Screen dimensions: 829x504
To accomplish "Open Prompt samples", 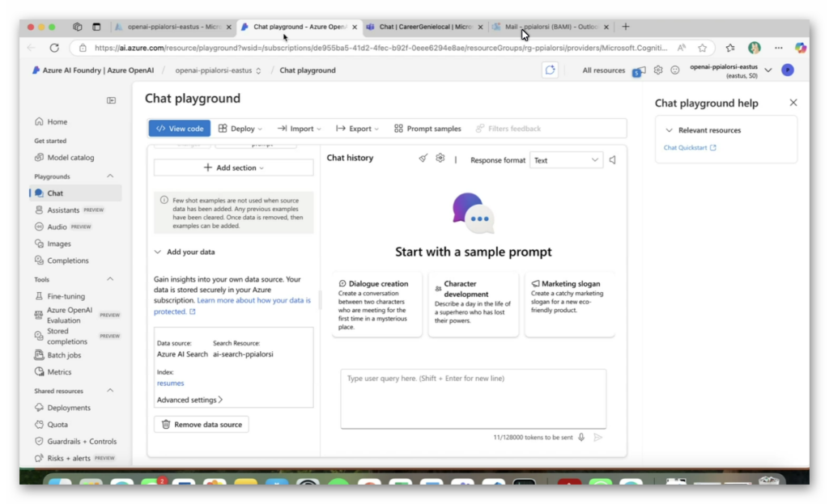I will (x=427, y=129).
